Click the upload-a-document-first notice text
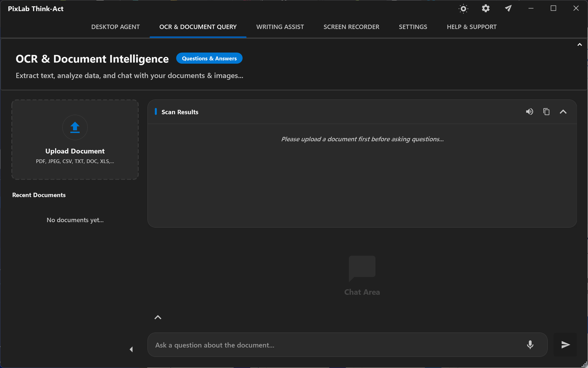The image size is (588, 368). point(362,139)
